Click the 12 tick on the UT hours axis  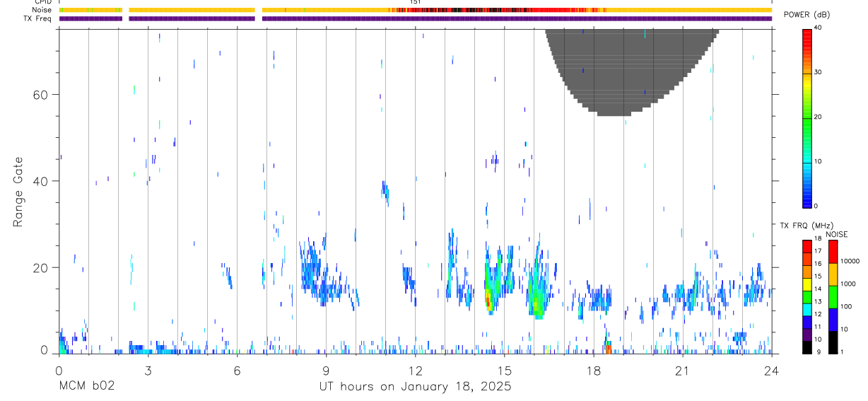coord(415,370)
